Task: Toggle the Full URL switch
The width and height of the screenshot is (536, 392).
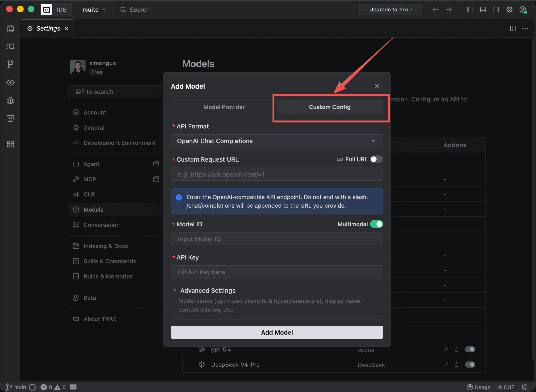Action: 377,160
